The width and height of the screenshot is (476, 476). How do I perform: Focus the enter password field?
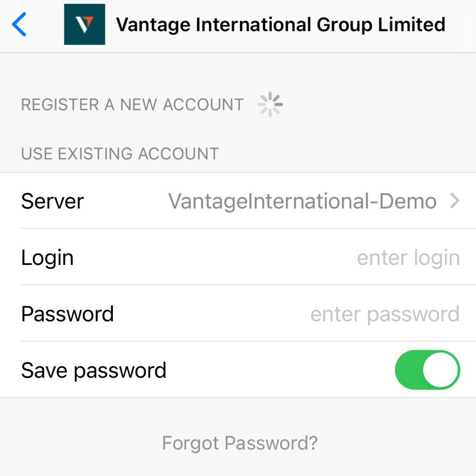pos(385,314)
